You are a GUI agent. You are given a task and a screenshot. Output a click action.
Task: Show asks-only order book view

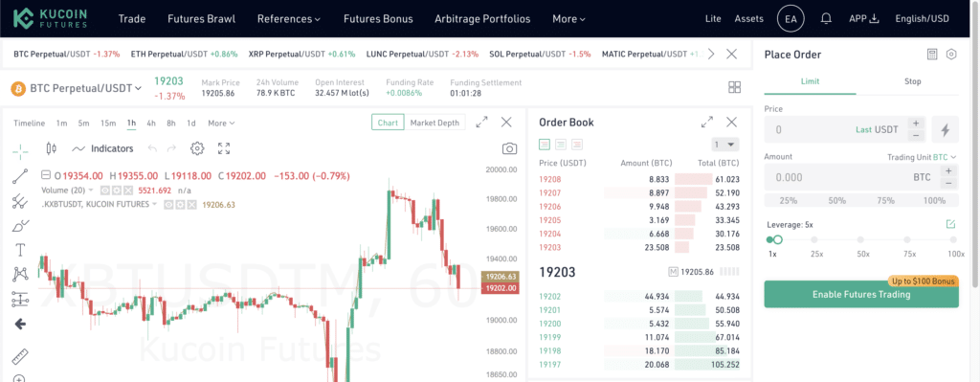[x=577, y=145]
